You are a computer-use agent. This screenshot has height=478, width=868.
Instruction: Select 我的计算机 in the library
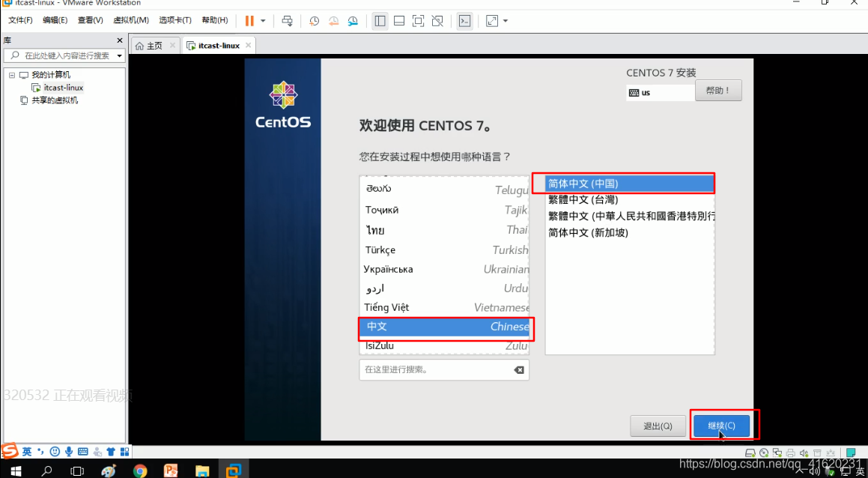50,75
